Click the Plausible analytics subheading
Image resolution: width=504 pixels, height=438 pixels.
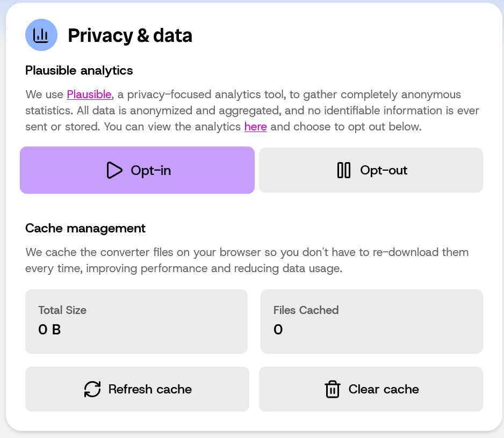(79, 70)
